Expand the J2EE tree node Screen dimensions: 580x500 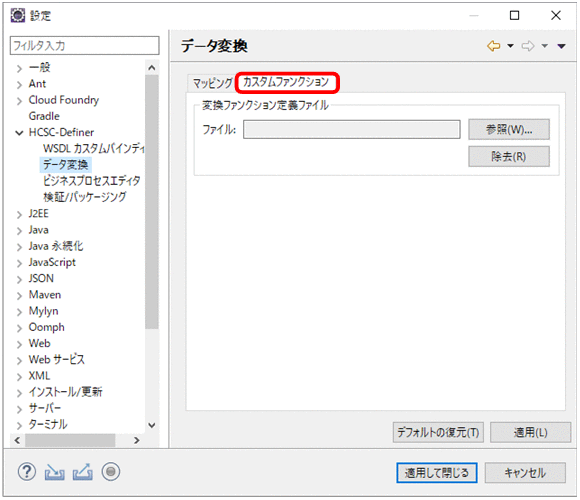(19, 214)
